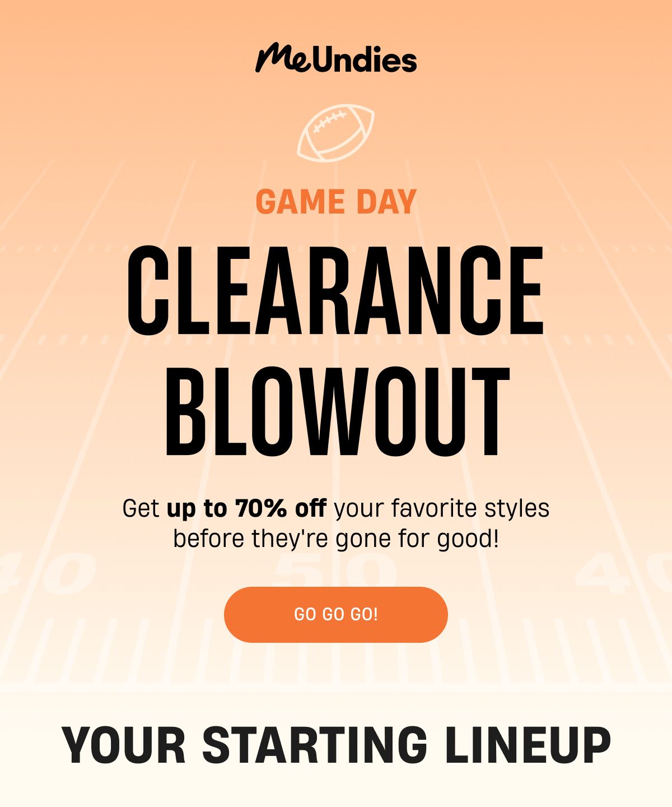Click the word 'Get' in the subtext
This screenshot has height=807, width=672.
point(141,508)
